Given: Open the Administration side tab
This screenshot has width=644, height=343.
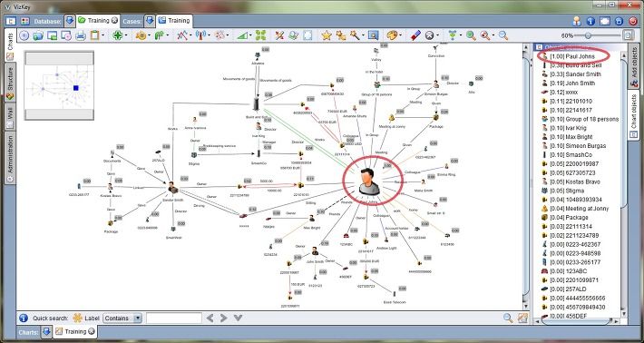Looking at the screenshot, I should pyautogui.click(x=10, y=158).
